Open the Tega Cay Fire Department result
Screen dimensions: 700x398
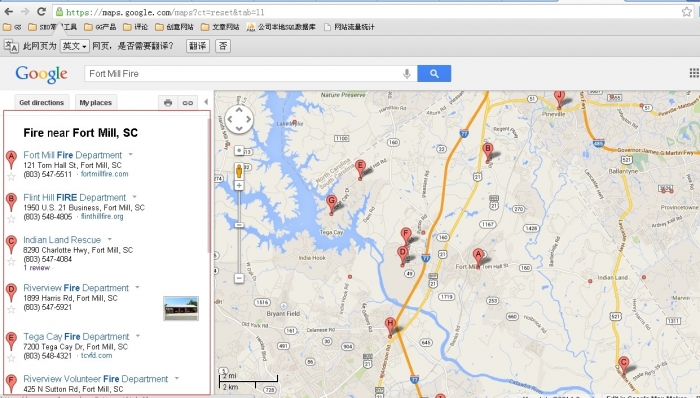coord(76,336)
